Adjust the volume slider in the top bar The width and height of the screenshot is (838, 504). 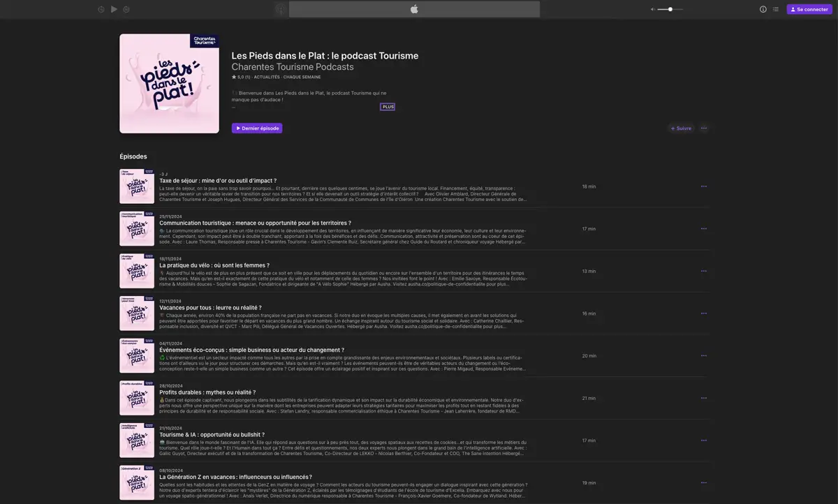[670, 9]
